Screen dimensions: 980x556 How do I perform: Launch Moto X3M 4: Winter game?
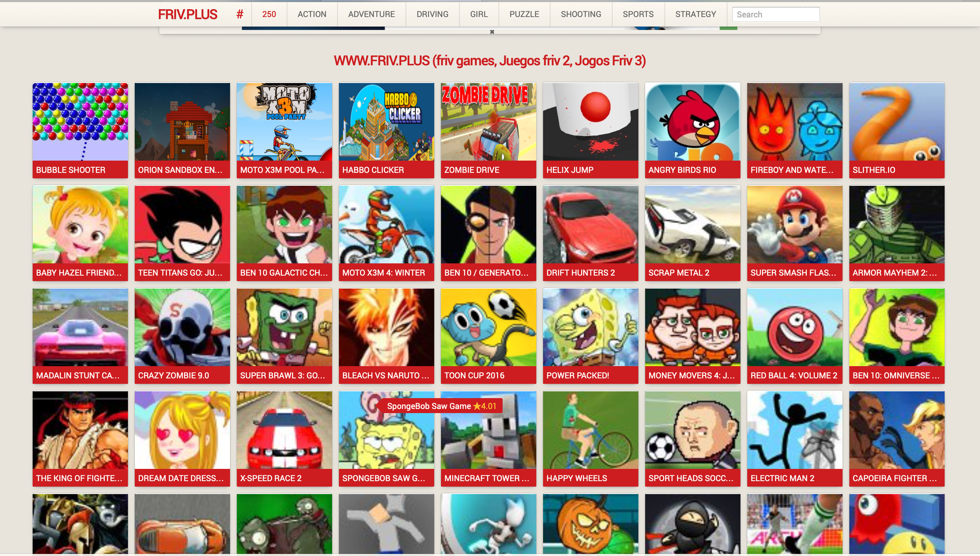[x=386, y=233]
